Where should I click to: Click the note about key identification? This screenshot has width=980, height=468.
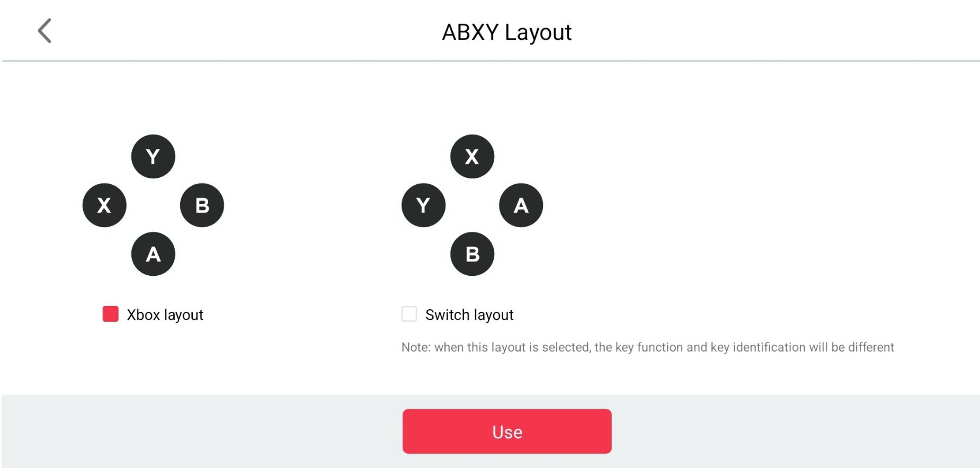pyautogui.click(x=647, y=347)
